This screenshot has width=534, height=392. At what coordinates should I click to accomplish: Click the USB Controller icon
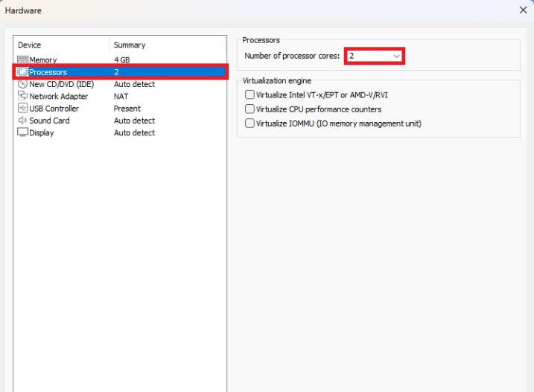[22, 109]
